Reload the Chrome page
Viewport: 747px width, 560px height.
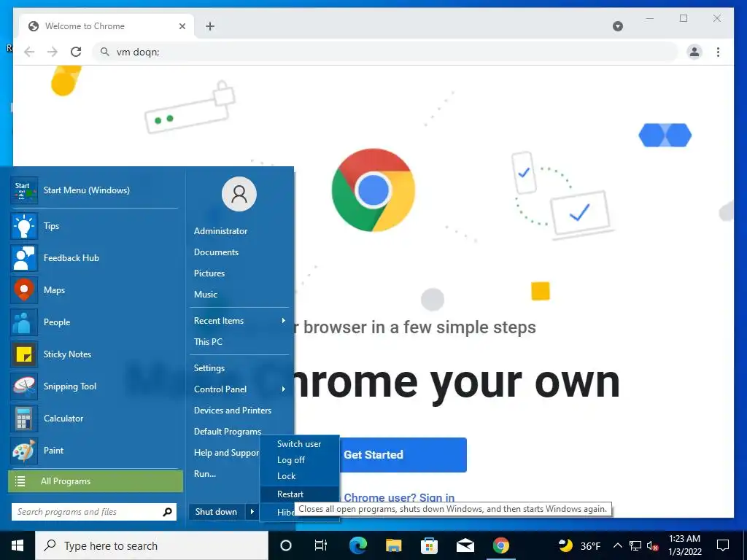click(76, 52)
